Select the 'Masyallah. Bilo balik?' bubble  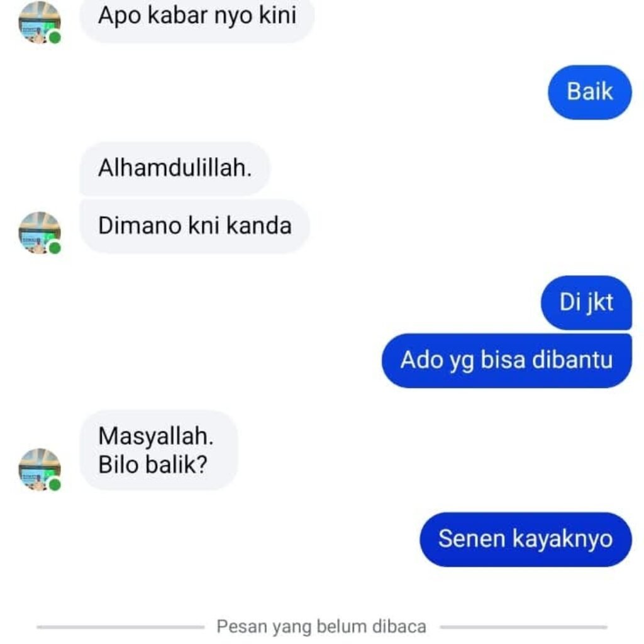(158, 450)
